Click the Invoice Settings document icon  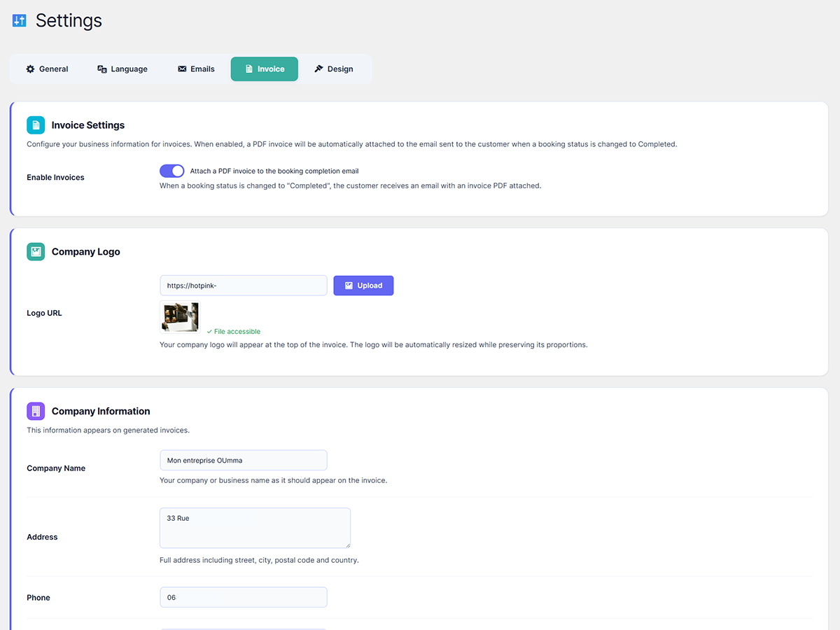pos(36,125)
